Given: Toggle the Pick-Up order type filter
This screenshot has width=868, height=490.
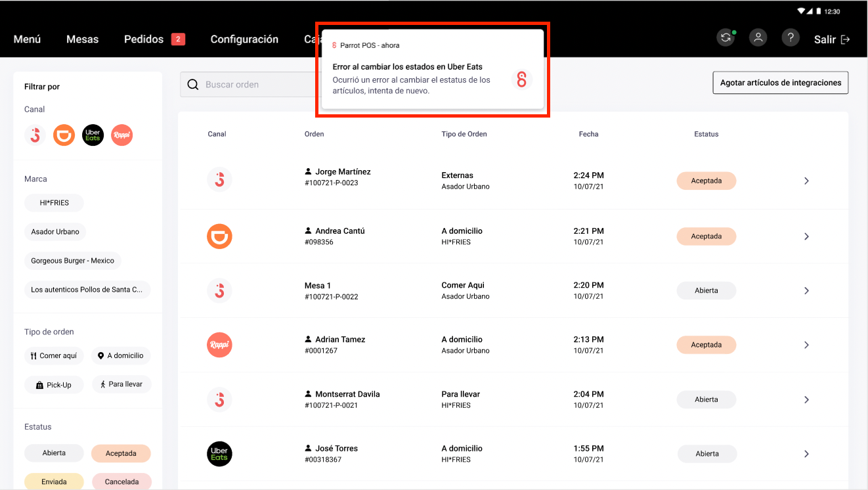Looking at the screenshot, I should (x=54, y=385).
